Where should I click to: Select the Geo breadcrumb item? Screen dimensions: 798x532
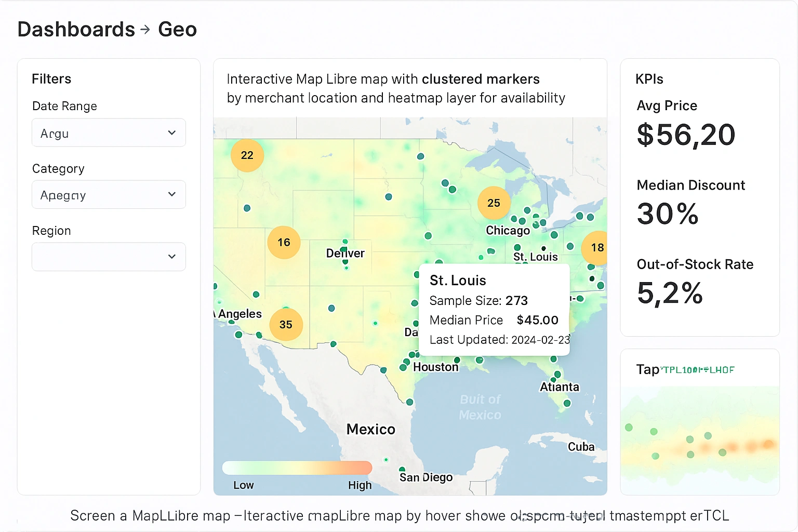177,30
